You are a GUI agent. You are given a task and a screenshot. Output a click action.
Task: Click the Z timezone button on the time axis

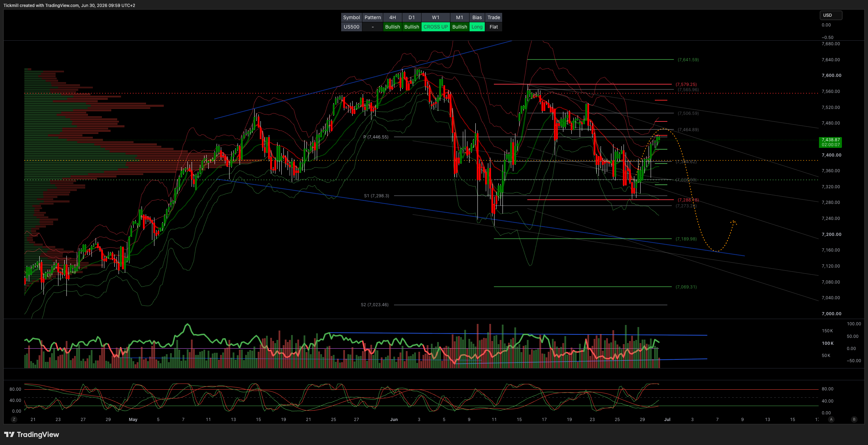tap(14, 419)
